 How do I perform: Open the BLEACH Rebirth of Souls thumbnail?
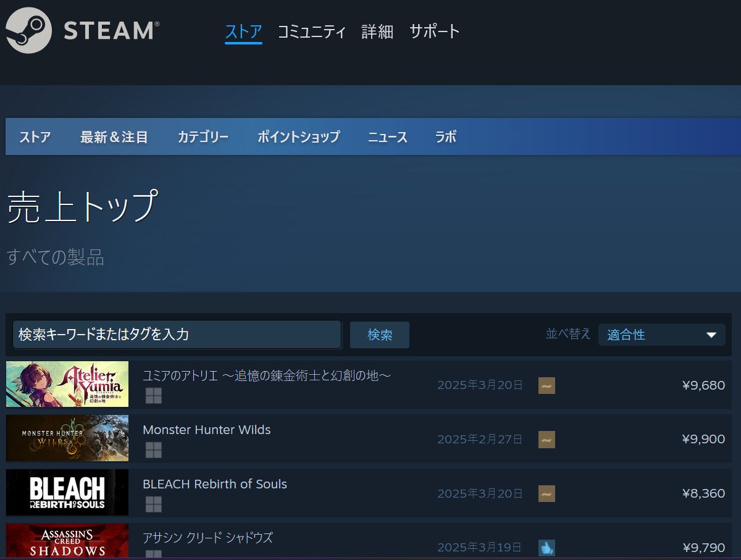click(67, 492)
